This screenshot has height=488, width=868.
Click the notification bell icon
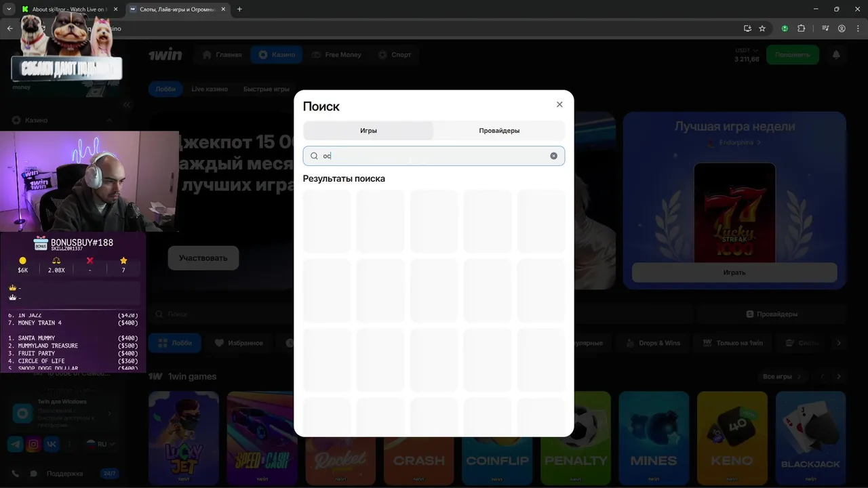[836, 55]
